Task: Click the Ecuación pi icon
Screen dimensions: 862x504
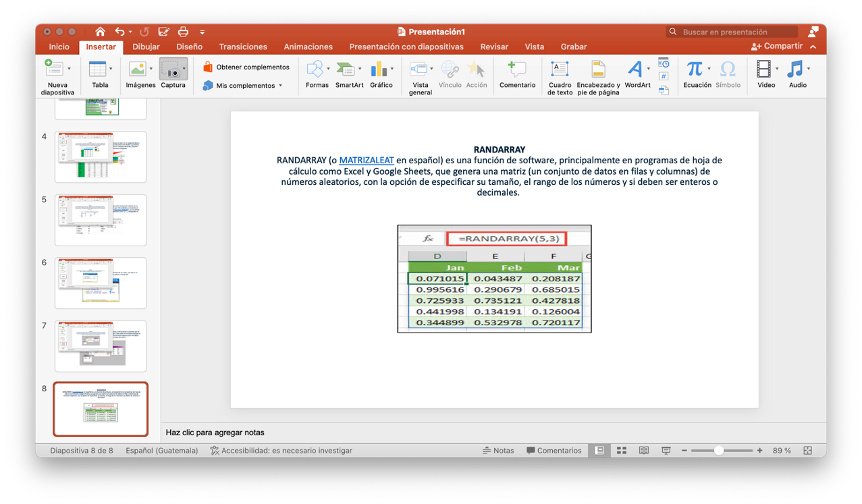Action: 695,69
